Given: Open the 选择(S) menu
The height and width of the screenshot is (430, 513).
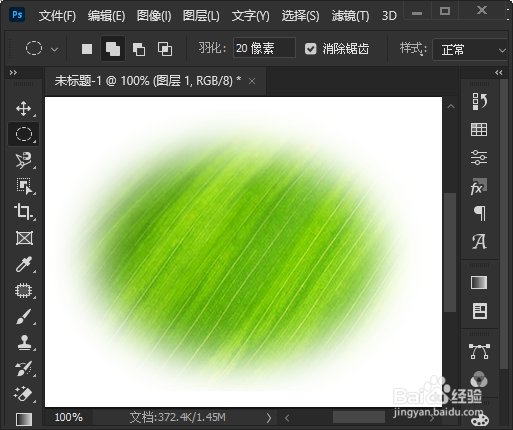Looking at the screenshot, I should point(300,16).
